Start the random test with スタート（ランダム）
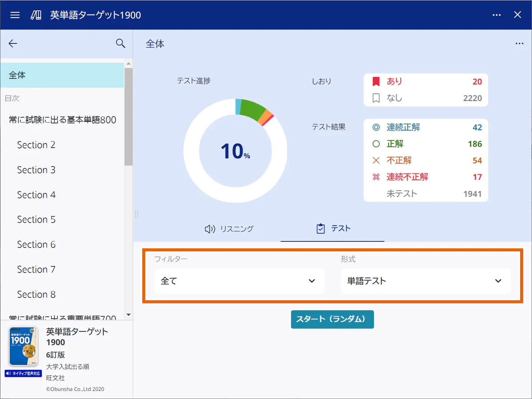The width and height of the screenshot is (532, 399). pos(332,319)
